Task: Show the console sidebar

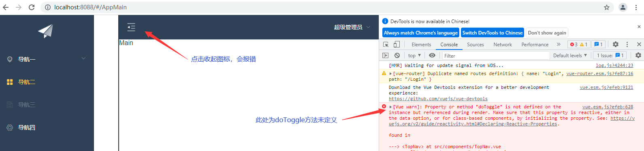Action: [386, 55]
